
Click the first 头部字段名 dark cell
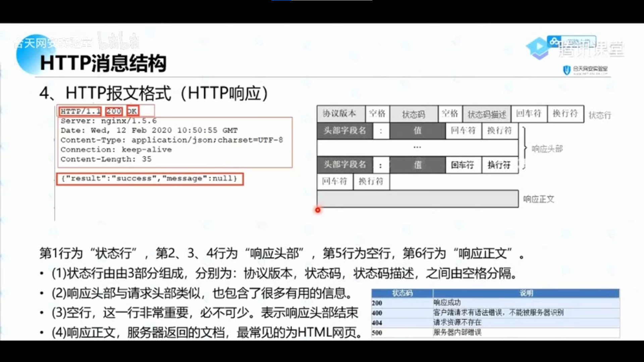coord(344,131)
